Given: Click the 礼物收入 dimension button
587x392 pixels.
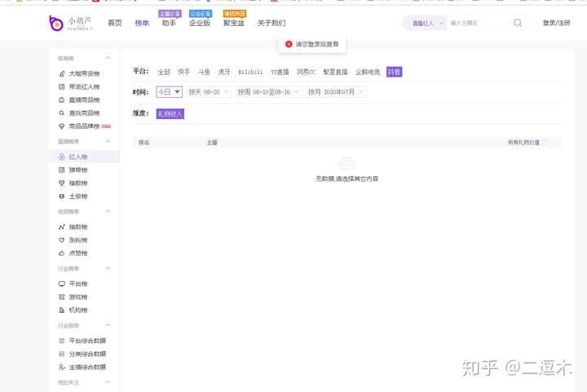Looking at the screenshot, I should coord(170,114).
